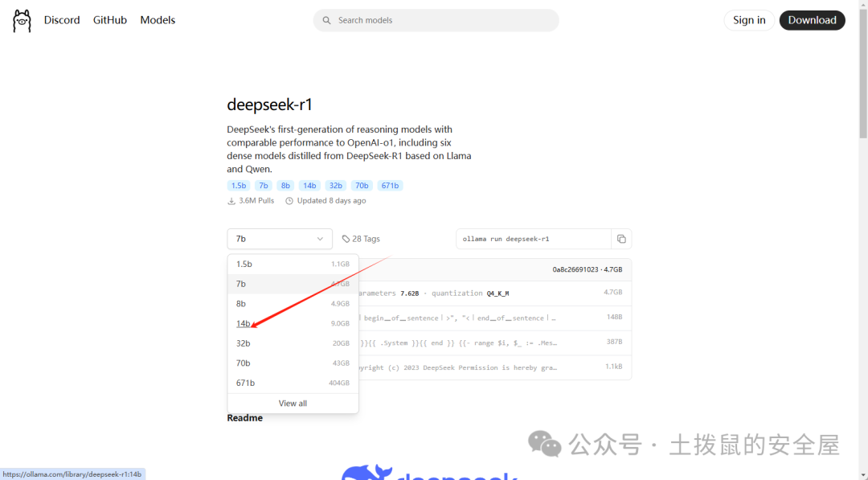This screenshot has width=868, height=480.
Task: Select the 1.5b tag badge
Action: tap(239, 186)
